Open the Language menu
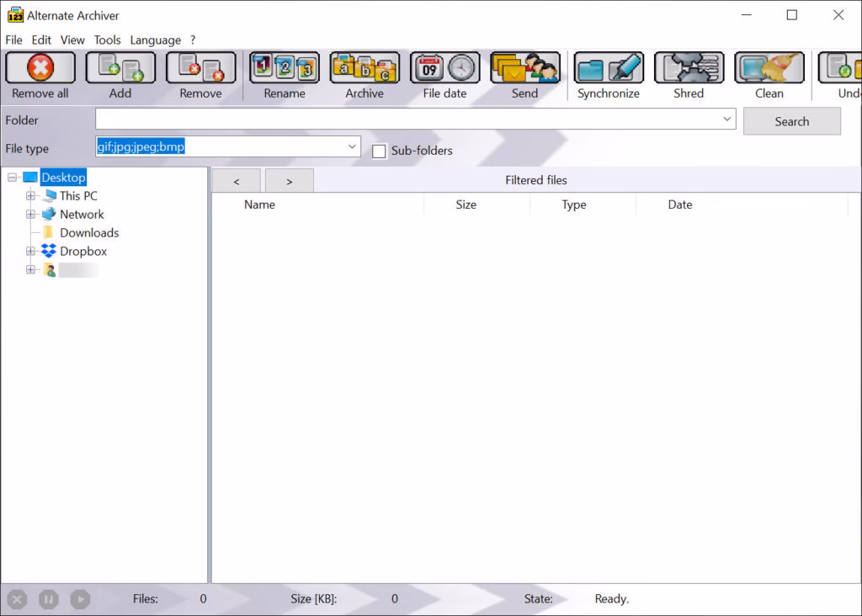 point(155,40)
